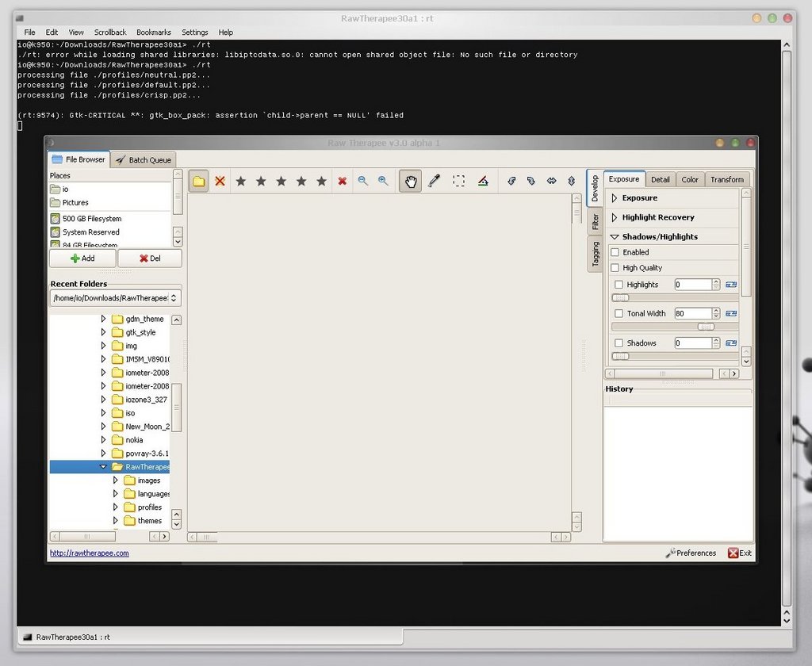The width and height of the screenshot is (812, 666).
Task: Click the red X trash icon
Action: [x=343, y=181]
